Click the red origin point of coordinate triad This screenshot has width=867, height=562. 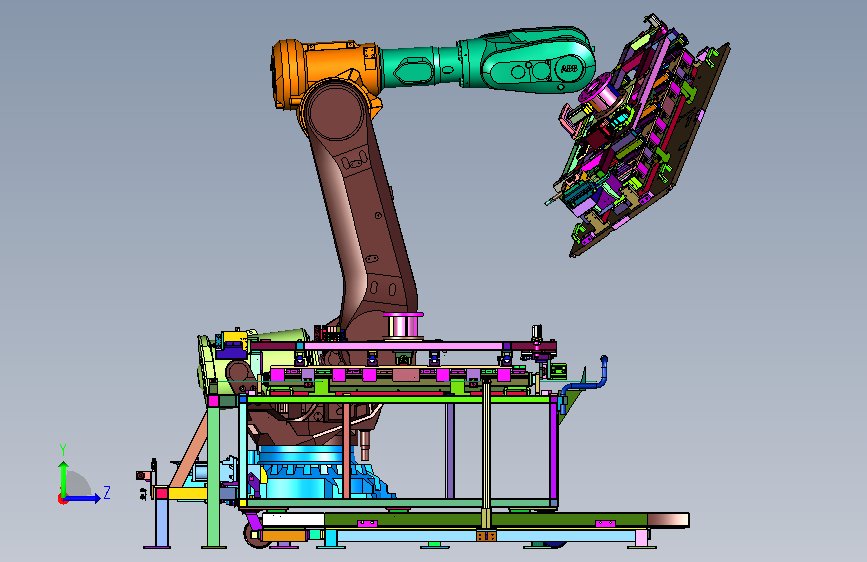point(62,499)
